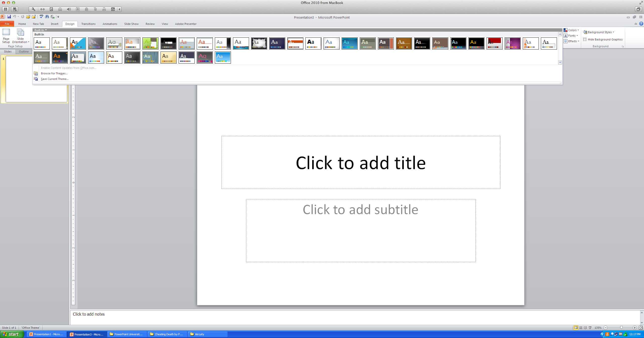Open Browse for Themes option
Screen dimensions: 644x338
(x=54, y=73)
